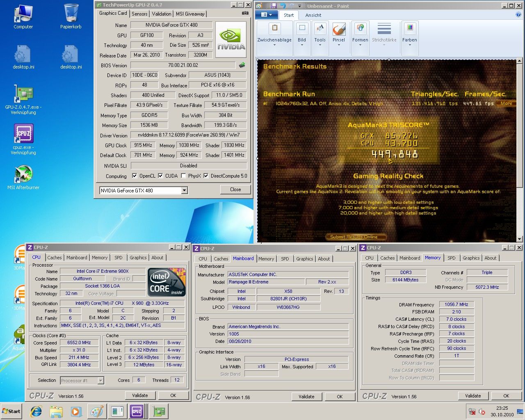Open the Paint help icon
525x420 pixels.
[518, 15]
